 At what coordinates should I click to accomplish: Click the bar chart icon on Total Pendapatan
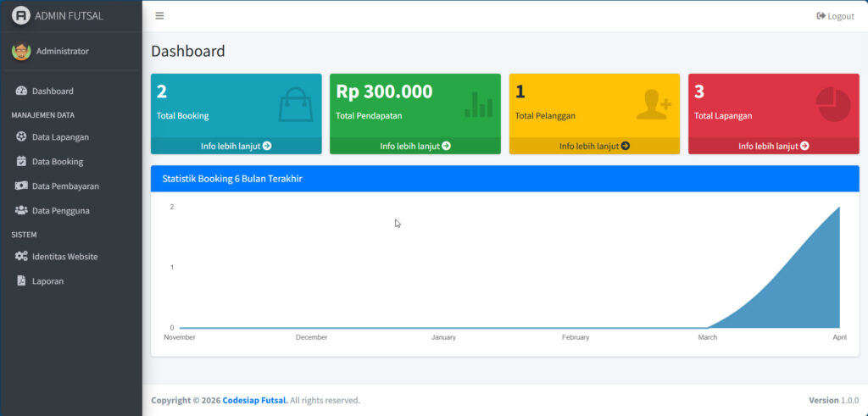478,104
